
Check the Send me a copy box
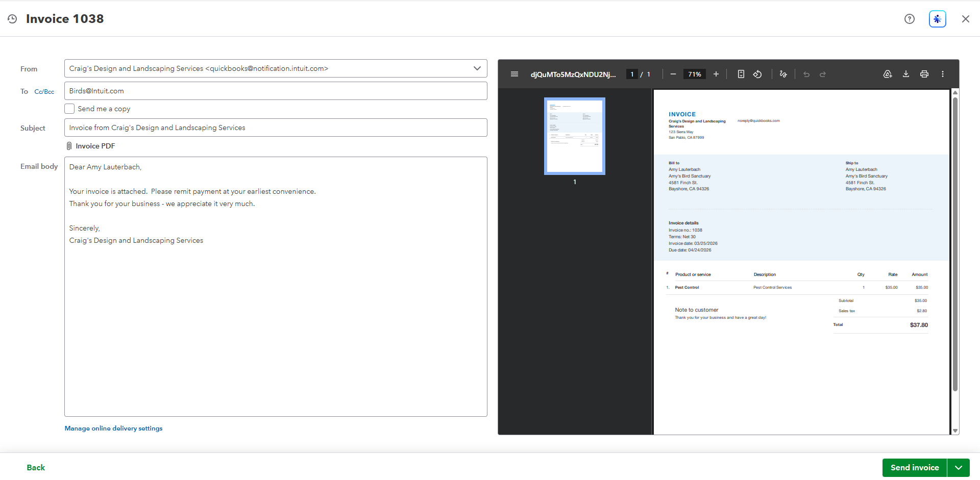(x=69, y=109)
